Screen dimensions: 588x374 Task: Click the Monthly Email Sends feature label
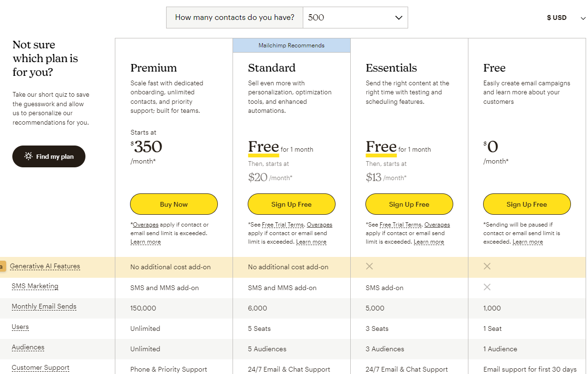pyautogui.click(x=44, y=307)
